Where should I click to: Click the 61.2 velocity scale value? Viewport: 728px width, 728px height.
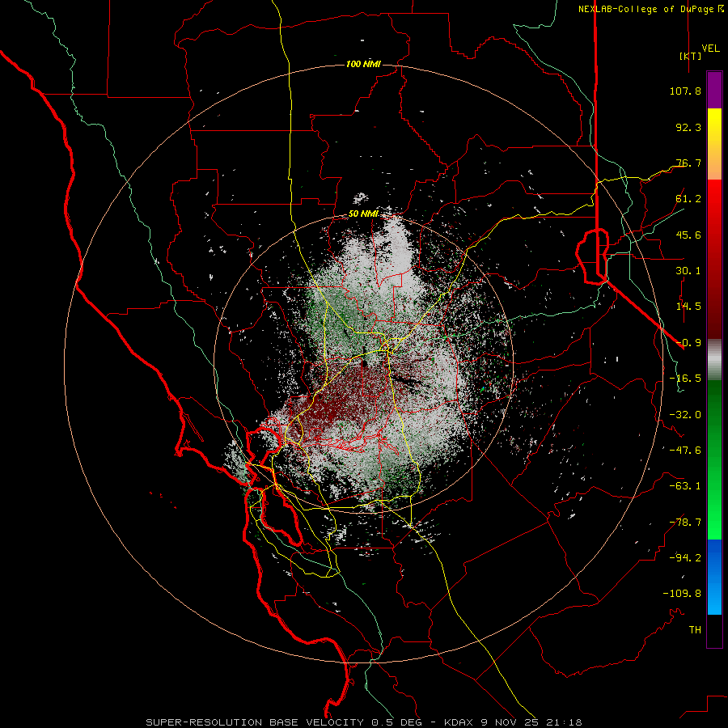688,199
